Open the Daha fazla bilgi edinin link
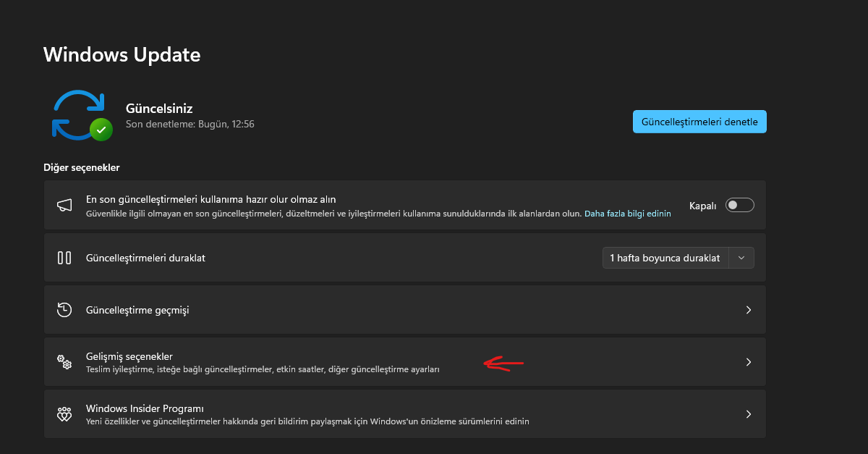Screen dimensions: 868x454 click(x=628, y=214)
